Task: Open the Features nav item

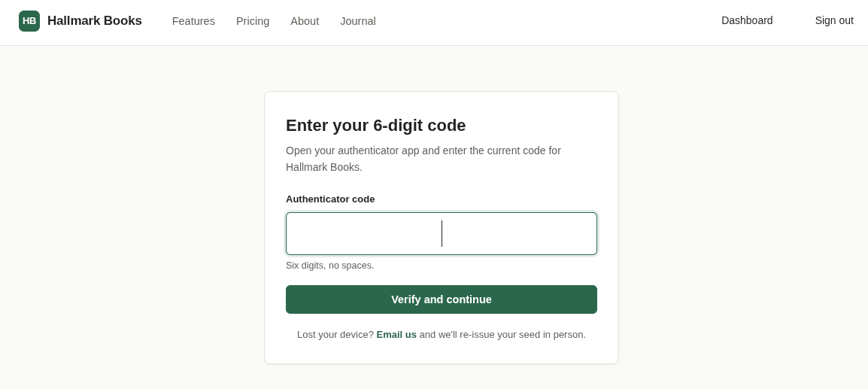Action: (193, 21)
